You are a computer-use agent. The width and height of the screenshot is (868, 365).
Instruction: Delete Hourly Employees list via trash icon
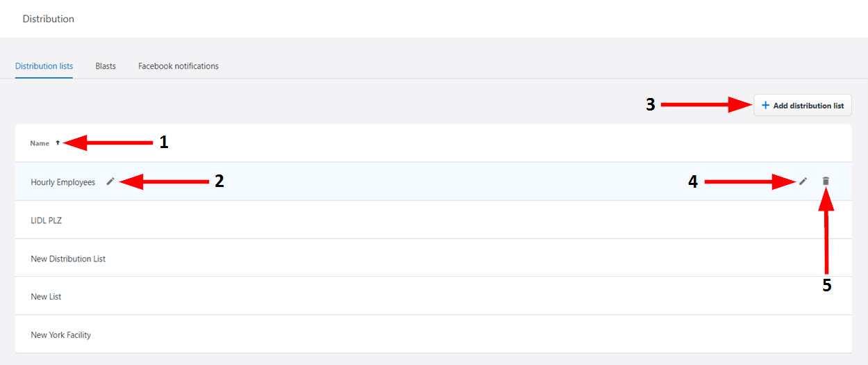826,181
